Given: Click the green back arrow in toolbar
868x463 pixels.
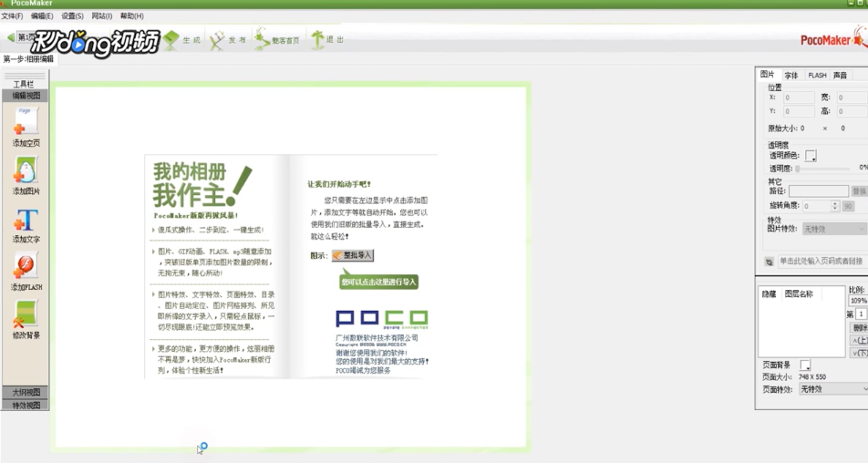Looking at the screenshot, I should click(11, 37).
